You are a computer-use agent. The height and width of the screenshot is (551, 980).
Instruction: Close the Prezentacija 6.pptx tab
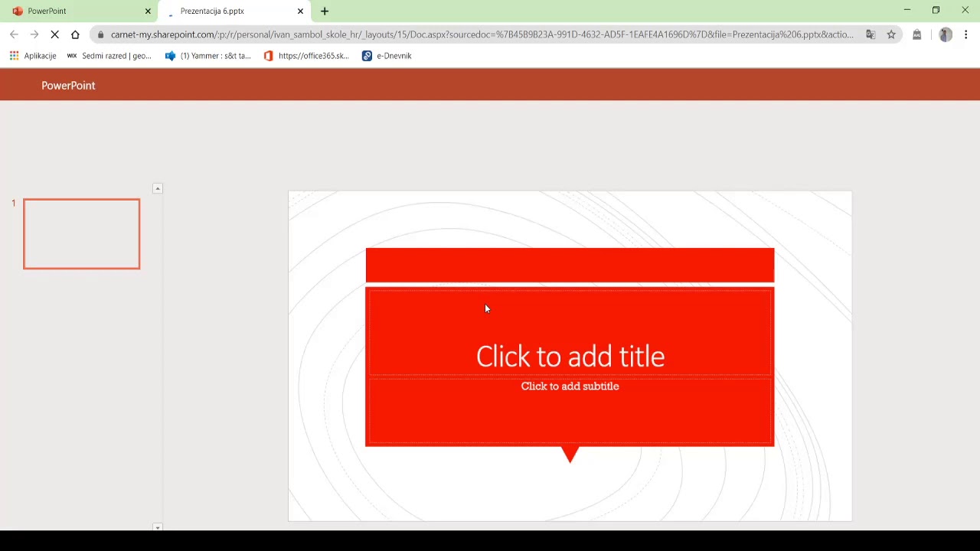(x=300, y=11)
